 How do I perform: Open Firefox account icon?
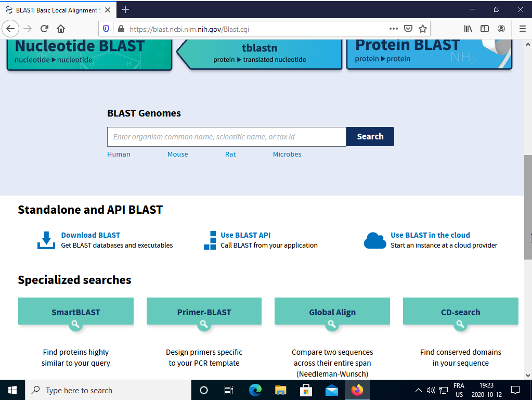(x=501, y=29)
